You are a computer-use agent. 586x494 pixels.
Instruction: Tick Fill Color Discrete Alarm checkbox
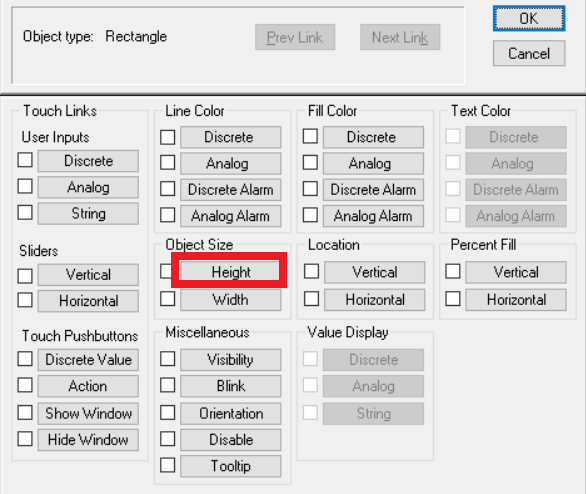click(310, 188)
